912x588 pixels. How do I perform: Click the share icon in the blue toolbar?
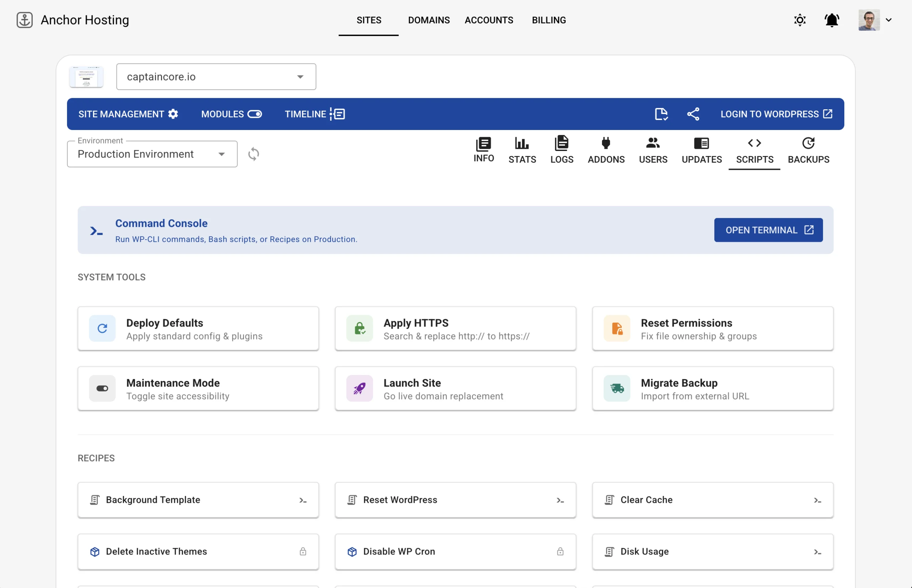point(693,114)
